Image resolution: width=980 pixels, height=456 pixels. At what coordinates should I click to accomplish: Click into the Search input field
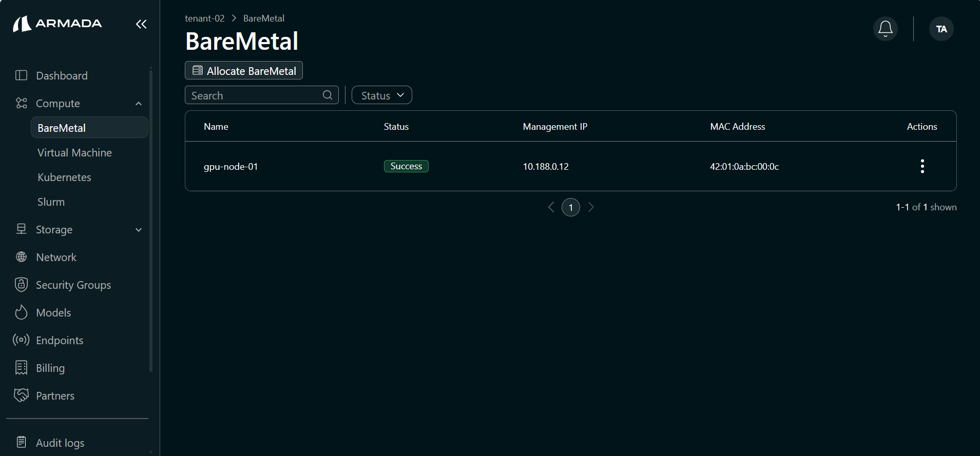coord(254,95)
